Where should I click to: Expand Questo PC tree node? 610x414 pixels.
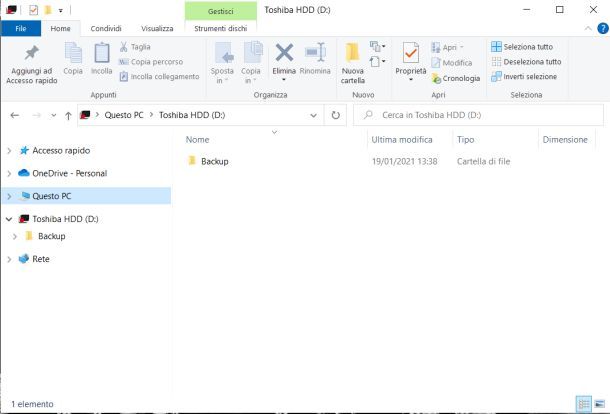tap(9, 196)
